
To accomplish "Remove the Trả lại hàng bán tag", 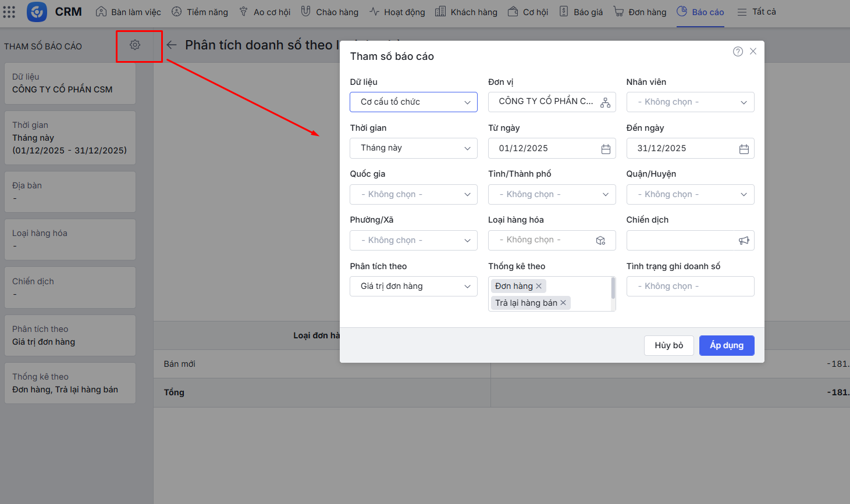I will pyautogui.click(x=563, y=303).
